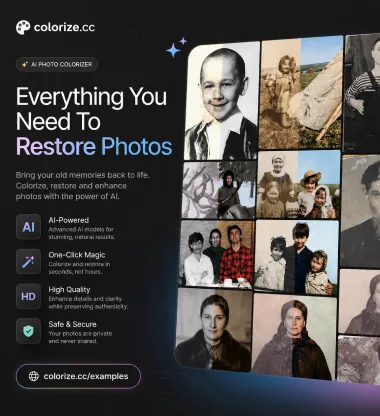
Task: Click the "Bring your old memories back to life." text
Action: tap(83, 175)
